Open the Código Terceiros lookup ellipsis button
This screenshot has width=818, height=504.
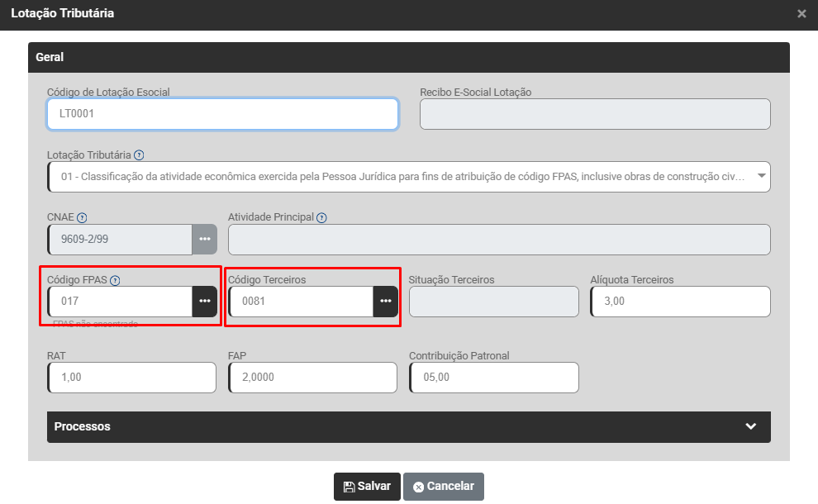coord(386,301)
